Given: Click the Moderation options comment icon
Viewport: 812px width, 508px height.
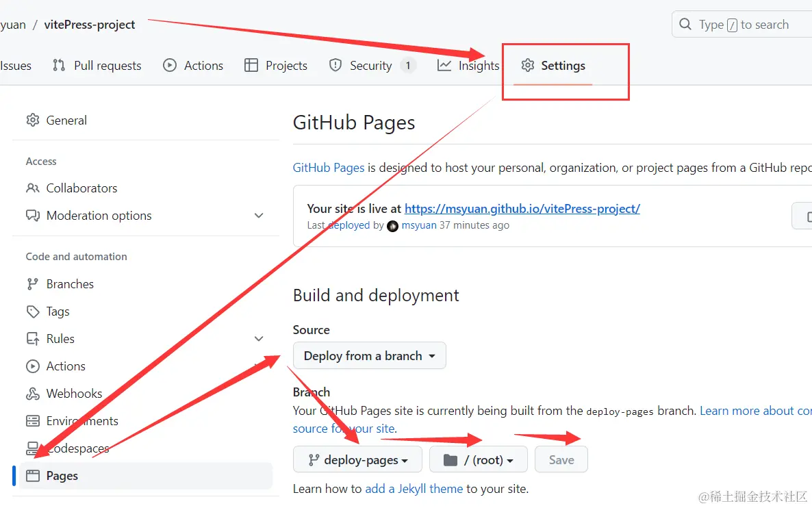Looking at the screenshot, I should tap(33, 216).
